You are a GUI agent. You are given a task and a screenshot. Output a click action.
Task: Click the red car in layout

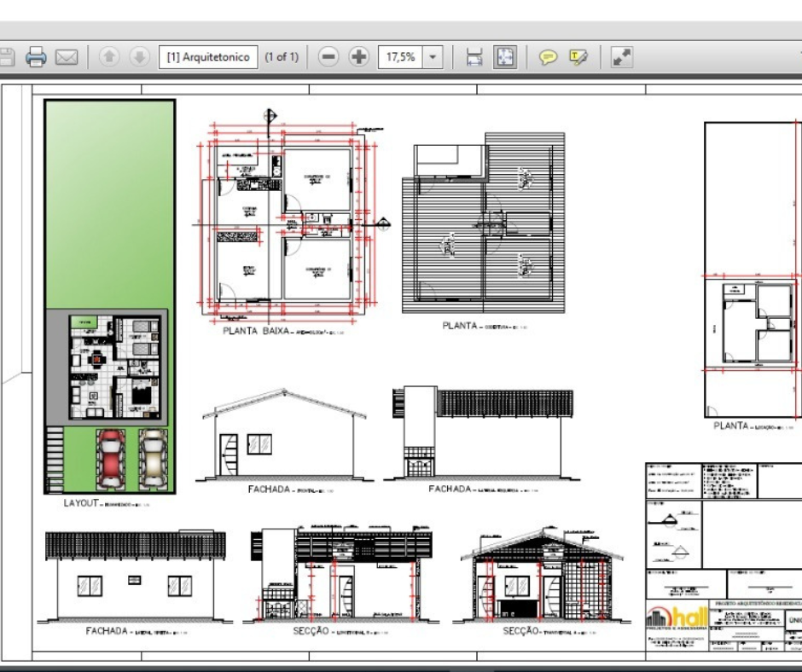coord(111,459)
